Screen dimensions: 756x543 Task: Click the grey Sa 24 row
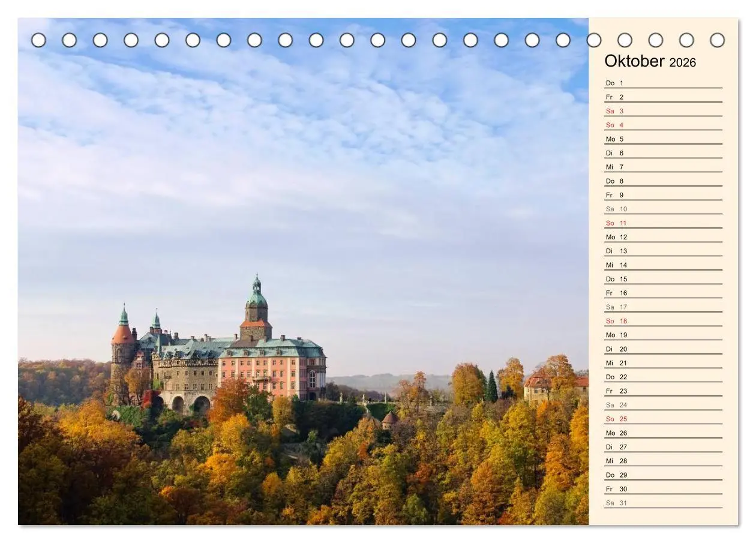coord(663,405)
